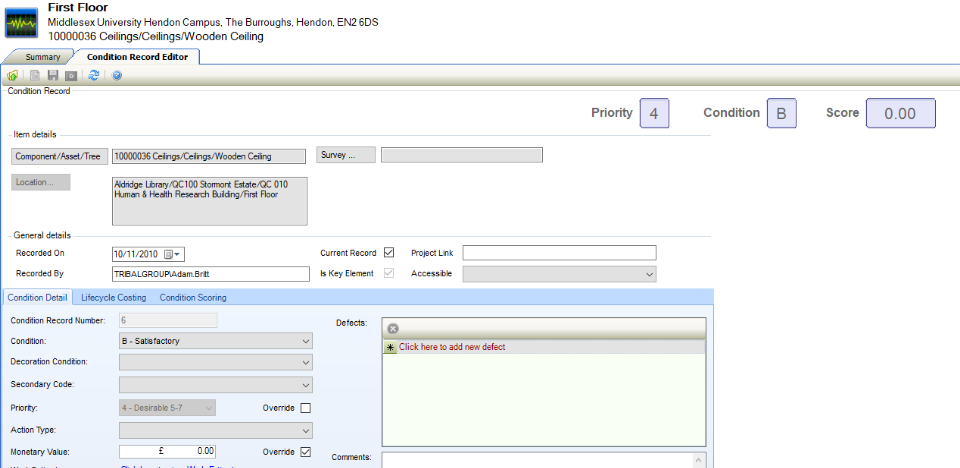Viewport: 960px width, 468px height.
Task: Click the Component/Asset/Tree button
Action: coord(58,156)
